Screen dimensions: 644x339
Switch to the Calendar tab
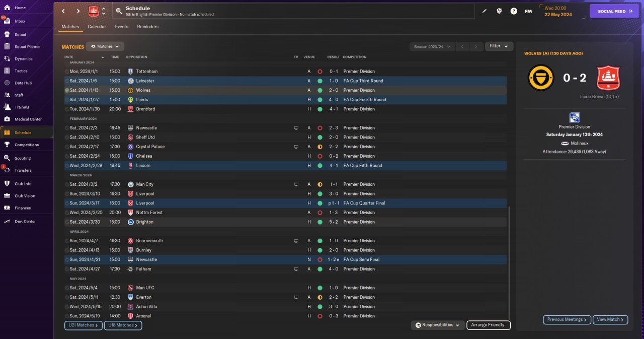click(x=97, y=27)
